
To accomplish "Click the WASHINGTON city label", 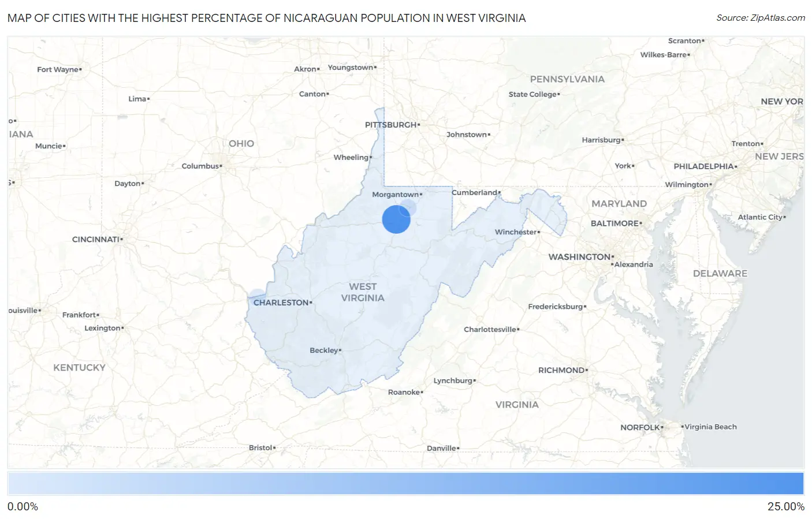I will [x=580, y=257].
